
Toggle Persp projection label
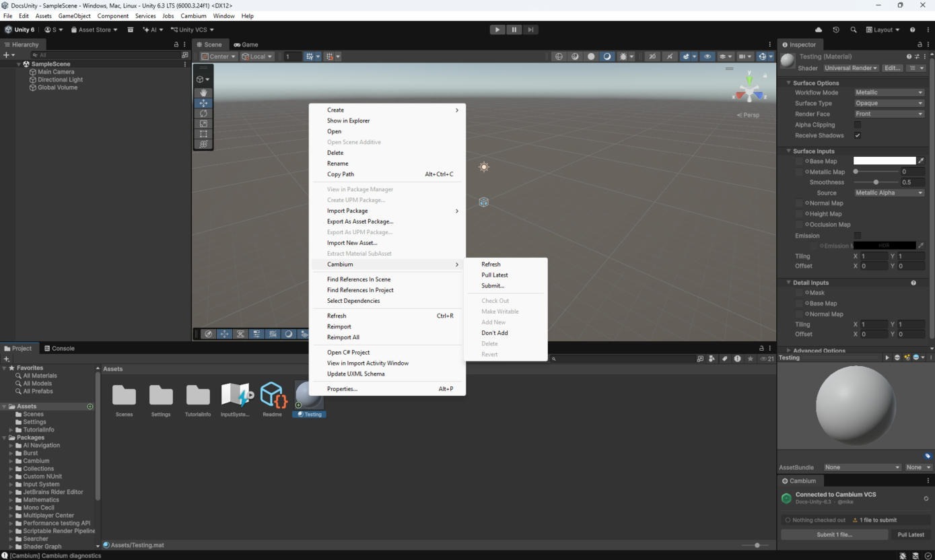pyautogui.click(x=748, y=115)
